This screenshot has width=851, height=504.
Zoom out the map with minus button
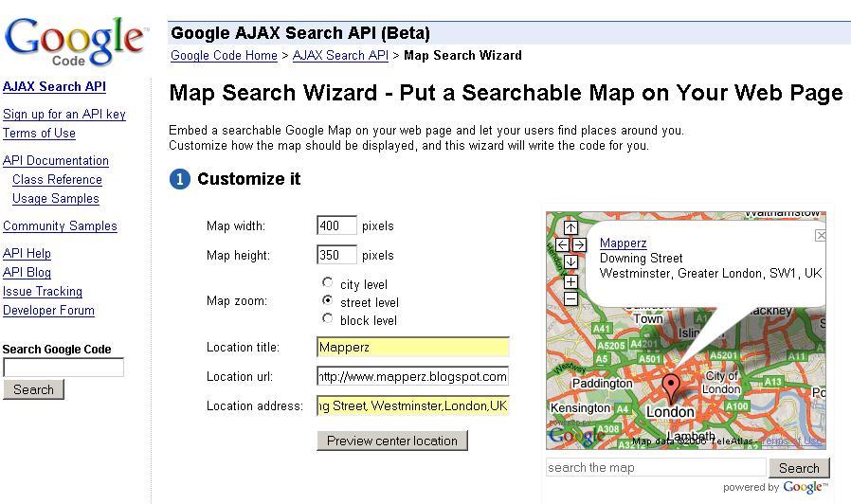coord(570,299)
